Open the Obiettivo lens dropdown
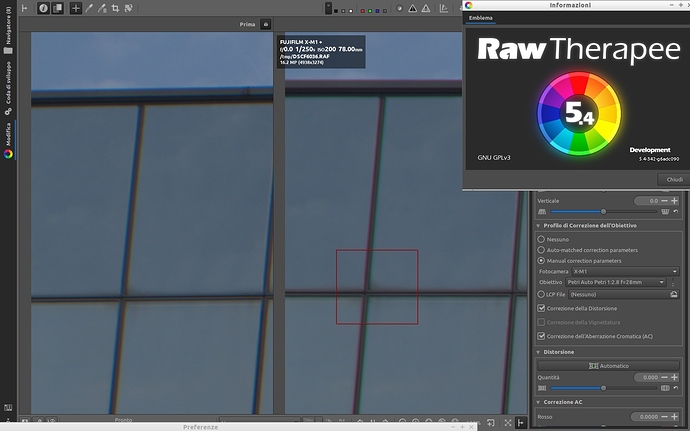The height and width of the screenshot is (431, 690). (x=617, y=283)
